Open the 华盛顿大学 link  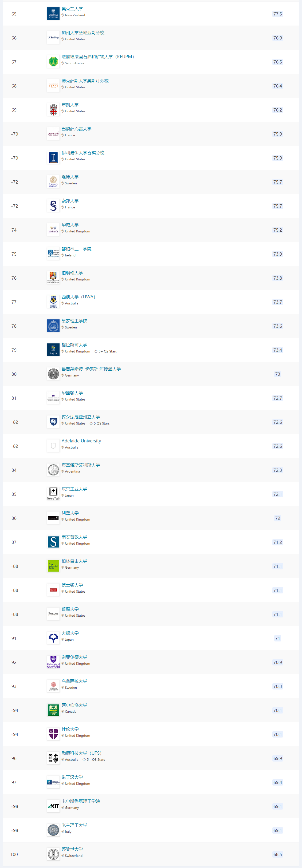[x=72, y=393]
